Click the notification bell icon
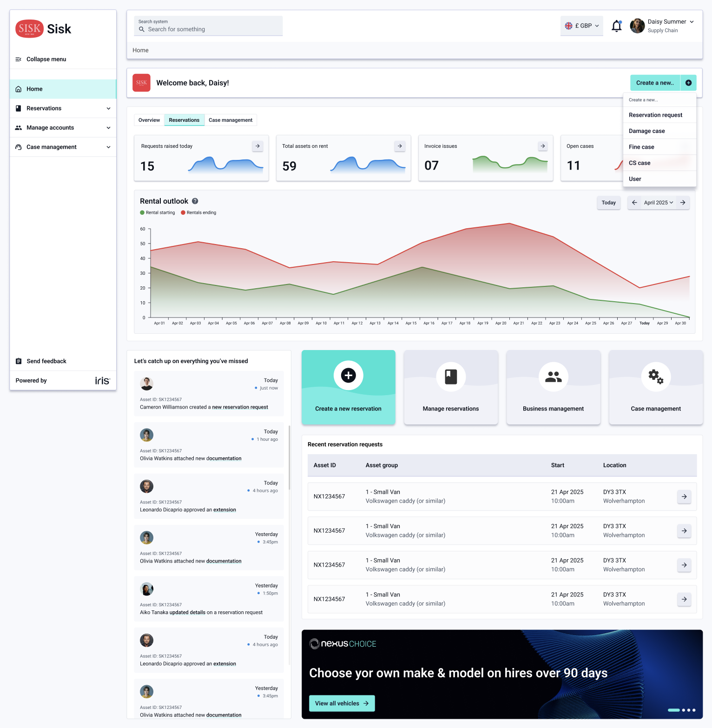Image resolution: width=712 pixels, height=728 pixels. click(x=616, y=26)
